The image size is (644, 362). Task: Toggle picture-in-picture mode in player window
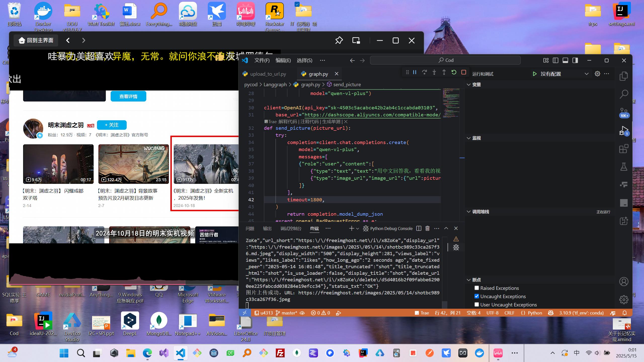click(356, 40)
